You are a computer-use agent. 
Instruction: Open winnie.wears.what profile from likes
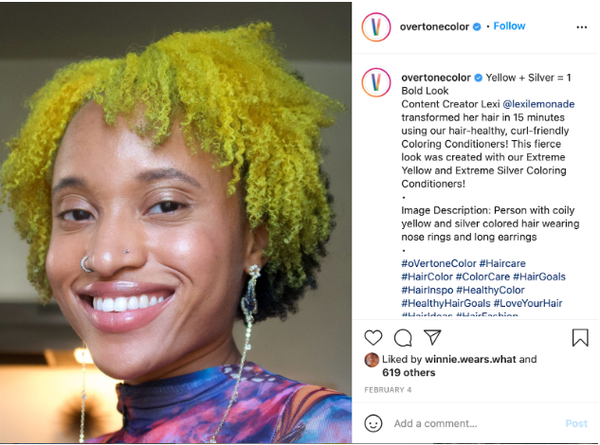click(470, 359)
